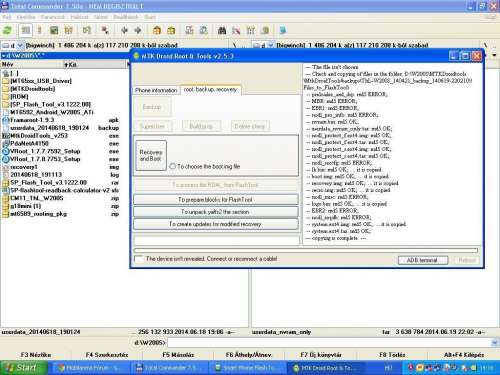Viewport: 500px width, 375px height.
Task: Click the Unpack files package icon
Action: click(171, 31)
